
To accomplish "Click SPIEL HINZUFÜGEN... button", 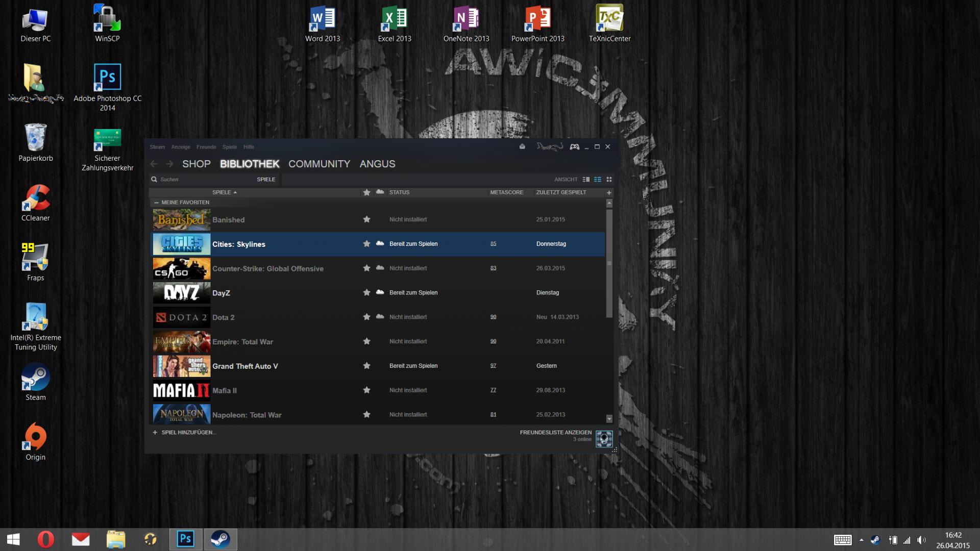I will click(x=184, y=432).
